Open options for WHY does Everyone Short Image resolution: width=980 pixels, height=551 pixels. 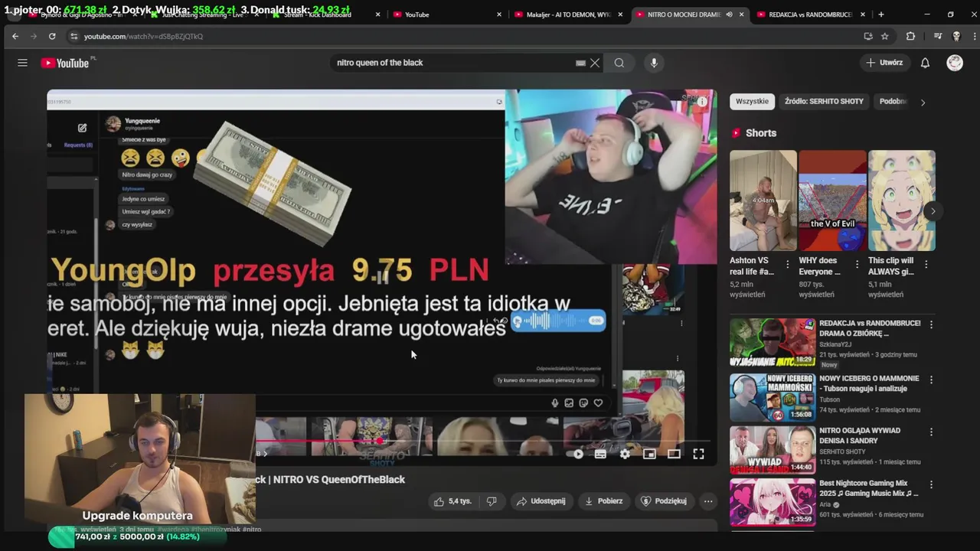tap(857, 264)
